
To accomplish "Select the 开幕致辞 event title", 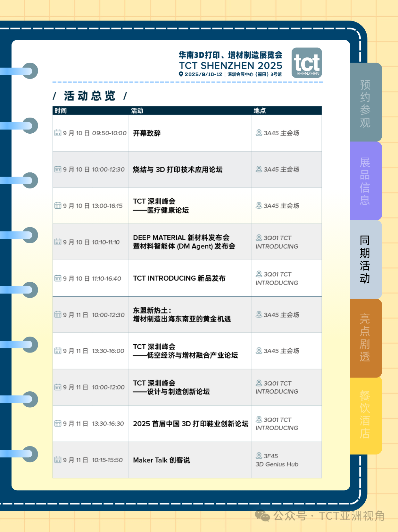I will (147, 133).
